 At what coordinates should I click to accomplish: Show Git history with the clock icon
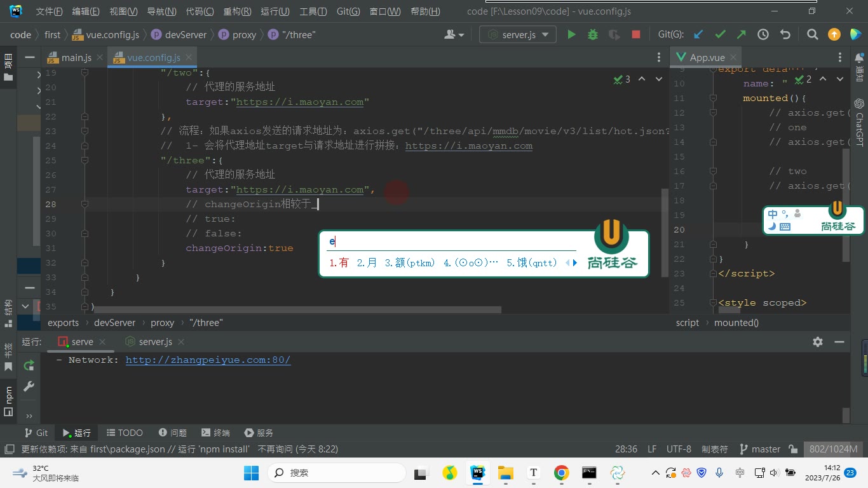(x=763, y=35)
